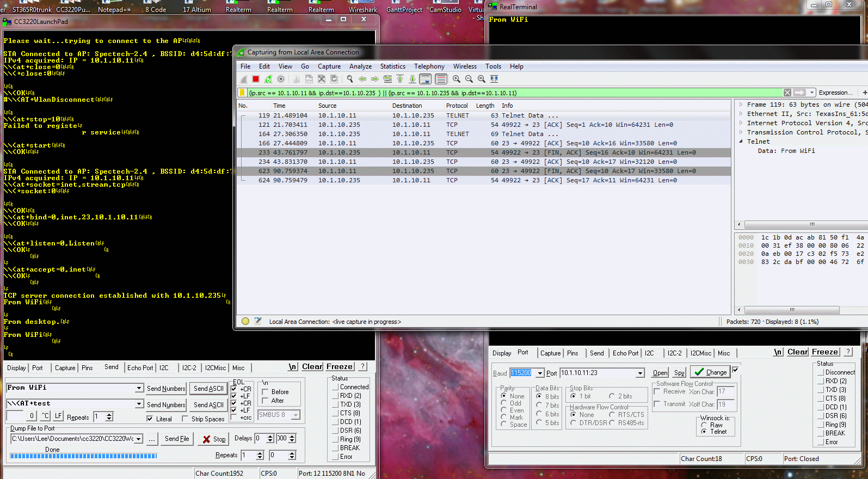Viewport: 868px width, 479px height.
Task: Select the Odd parity radio button
Action: point(503,403)
